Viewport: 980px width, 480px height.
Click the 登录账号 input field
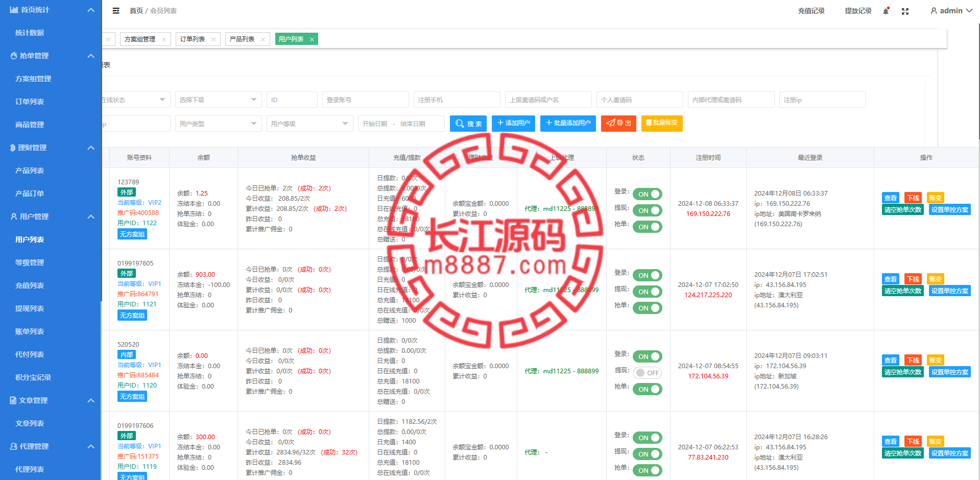pos(366,100)
